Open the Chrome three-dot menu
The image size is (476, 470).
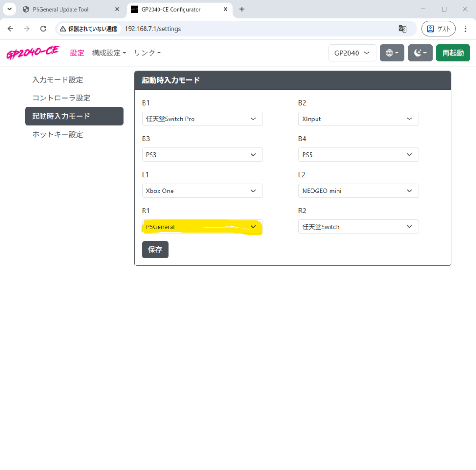[x=465, y=29]
